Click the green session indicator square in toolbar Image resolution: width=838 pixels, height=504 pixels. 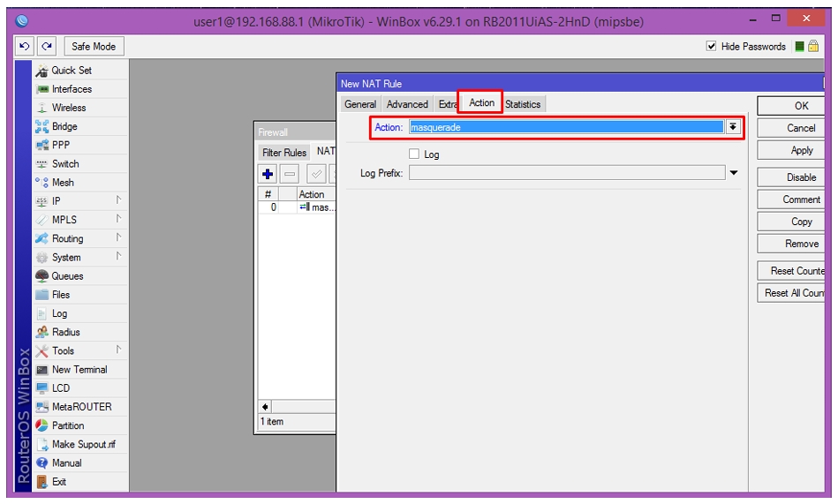click(799, 47)
